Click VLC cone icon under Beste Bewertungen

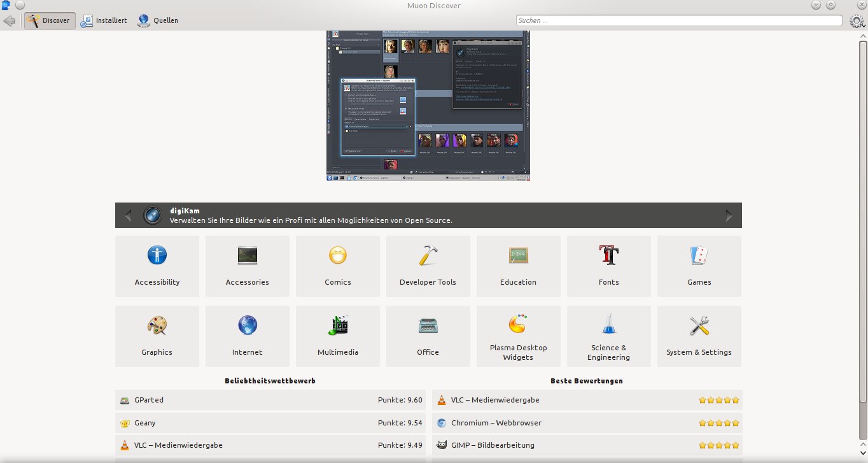coord(442,401)
